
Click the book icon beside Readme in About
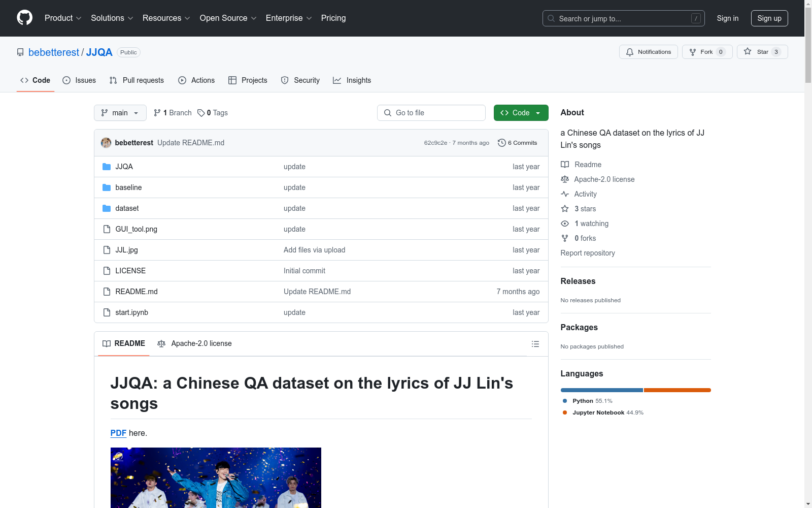click(x=565, y=165)
